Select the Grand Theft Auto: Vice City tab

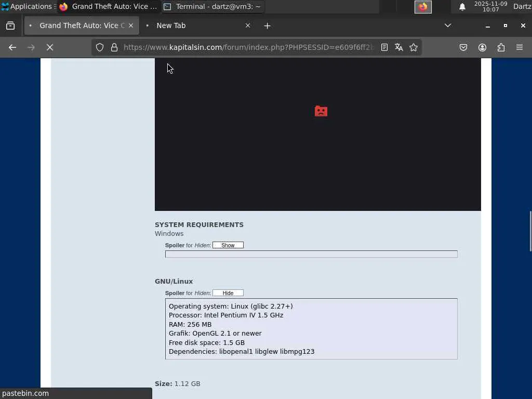point(82,26)
